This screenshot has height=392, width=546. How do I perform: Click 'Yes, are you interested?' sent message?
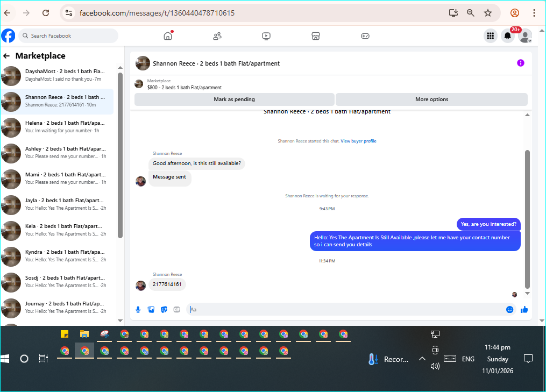pos(488,224)
